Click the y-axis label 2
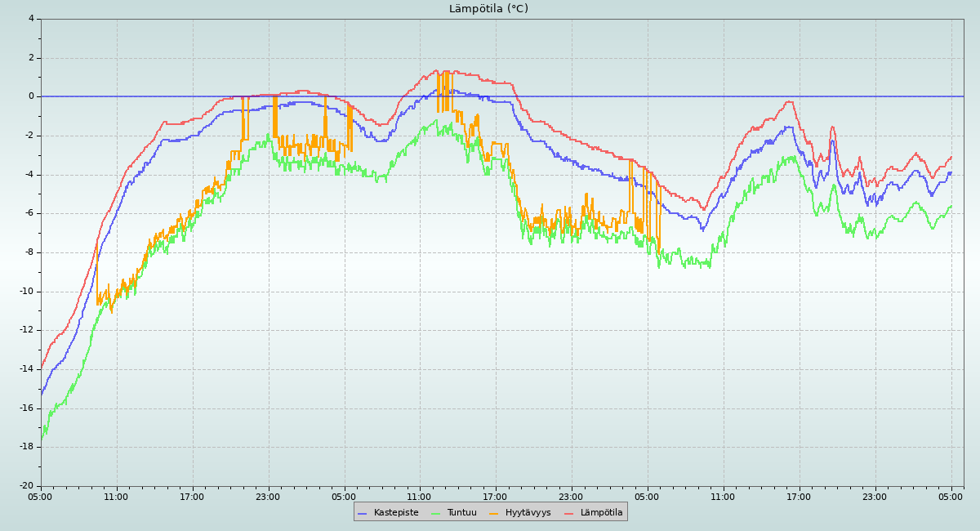This screenshot has height=531, width=980. [x=31, y=58]
